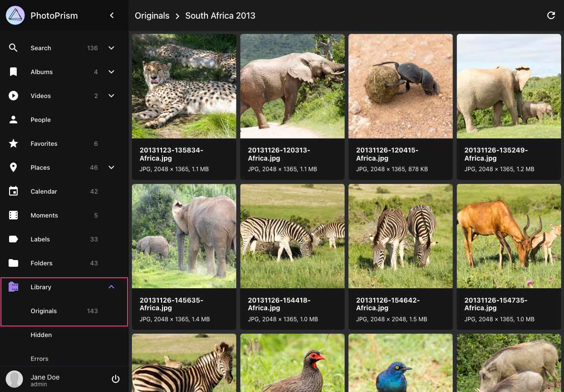Select Hidden under Library

(x=41, y=335)
